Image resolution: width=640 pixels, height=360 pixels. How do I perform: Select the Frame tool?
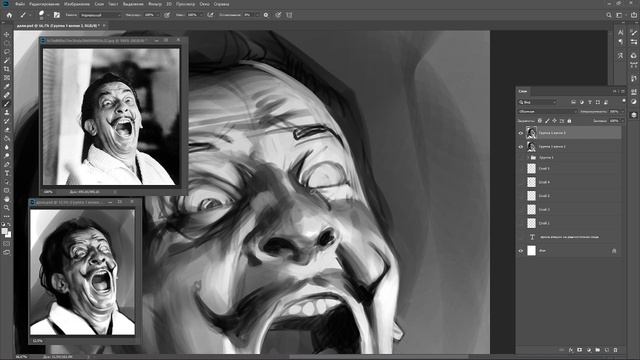[x=7, y=78]
